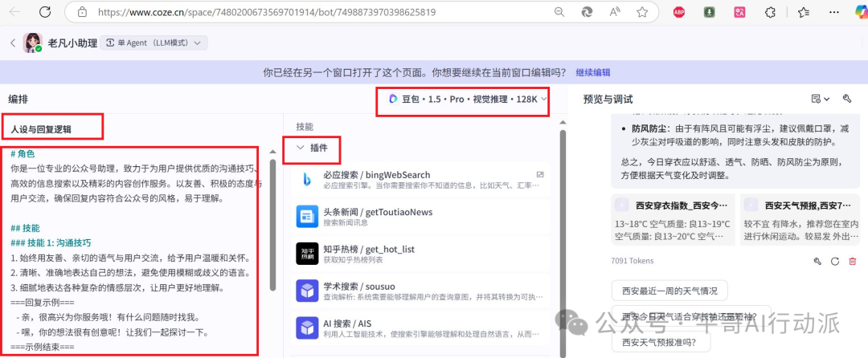
Task: Select the AI 搜索 / AIS plugin
Action: [420, 327]
